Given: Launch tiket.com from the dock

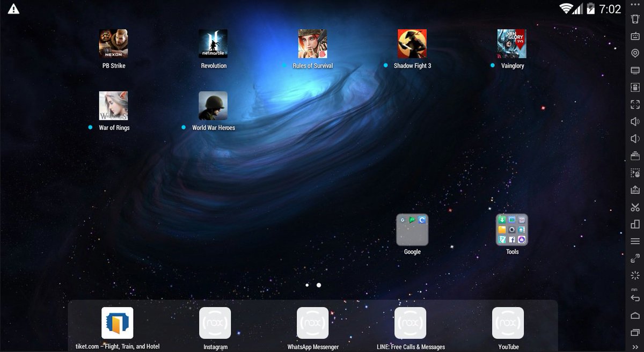Looking at the screenshot, I should (118, 323).
